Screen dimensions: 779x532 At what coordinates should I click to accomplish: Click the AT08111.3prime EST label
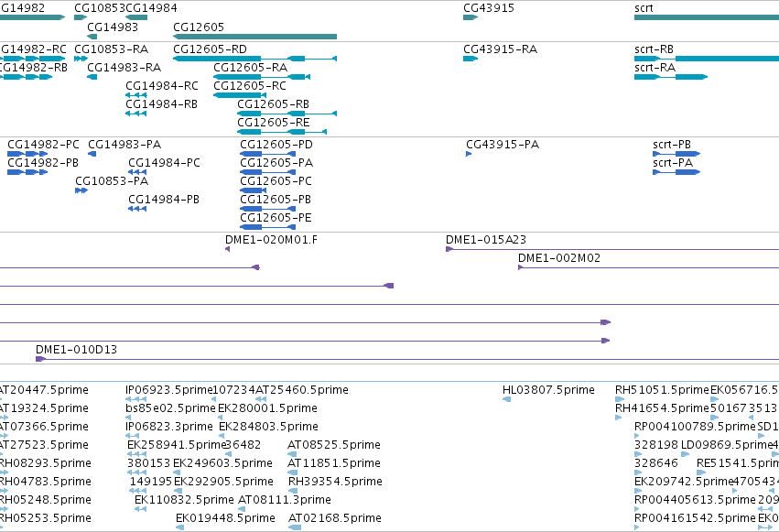coord(285,500)
